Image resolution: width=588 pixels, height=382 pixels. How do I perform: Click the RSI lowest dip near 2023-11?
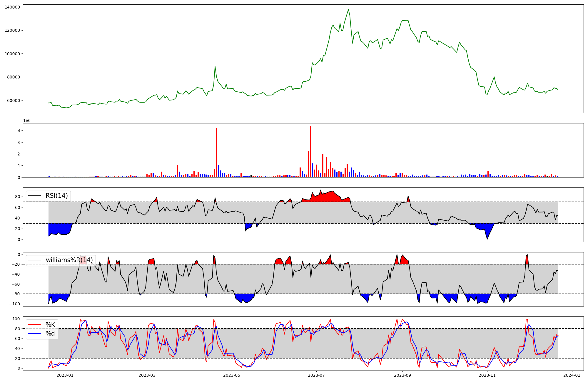pos(487,239)
